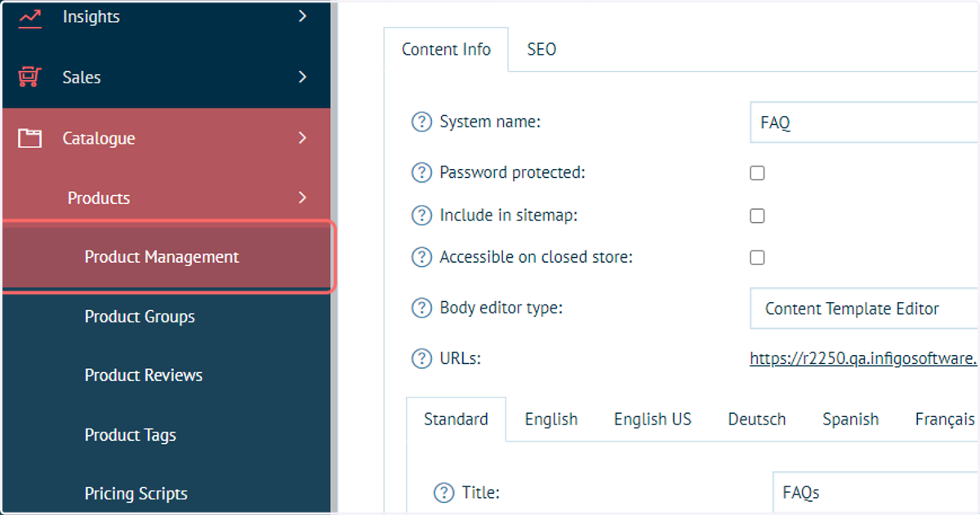
Task: Click the Insights chart icon
Action: (x=30, y=16)
